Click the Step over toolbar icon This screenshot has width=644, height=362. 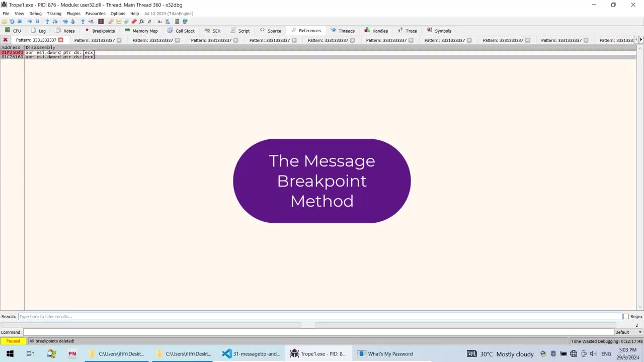point(55,22)
